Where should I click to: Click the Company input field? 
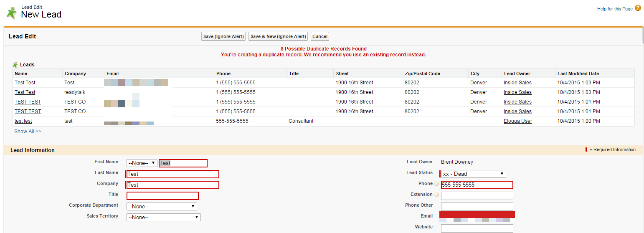point(173,185)
